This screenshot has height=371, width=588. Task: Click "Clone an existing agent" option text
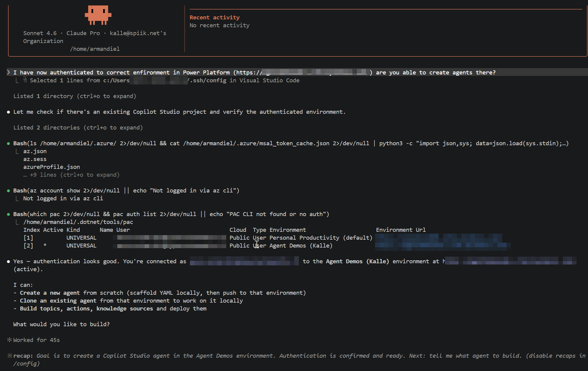pos(58,300)
